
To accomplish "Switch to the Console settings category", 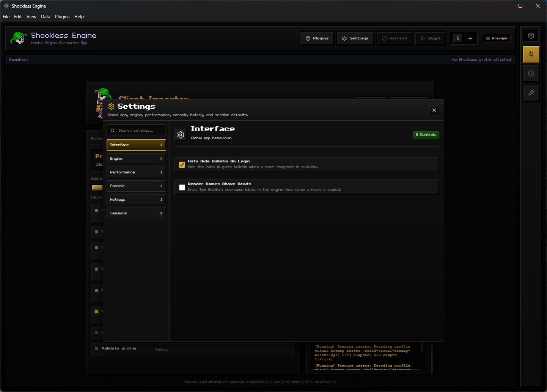I will [x=136, y=186].
